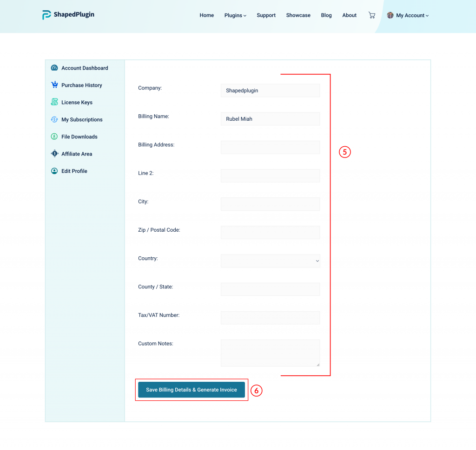Open Edit Profile link

[74, 171]
